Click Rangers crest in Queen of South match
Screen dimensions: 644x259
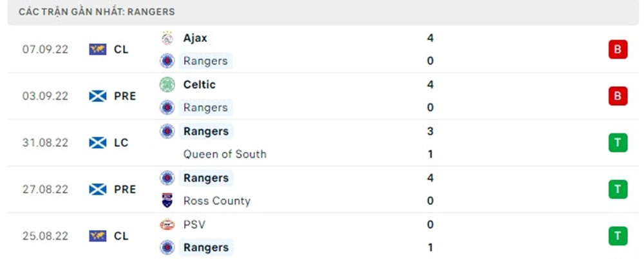167,131
